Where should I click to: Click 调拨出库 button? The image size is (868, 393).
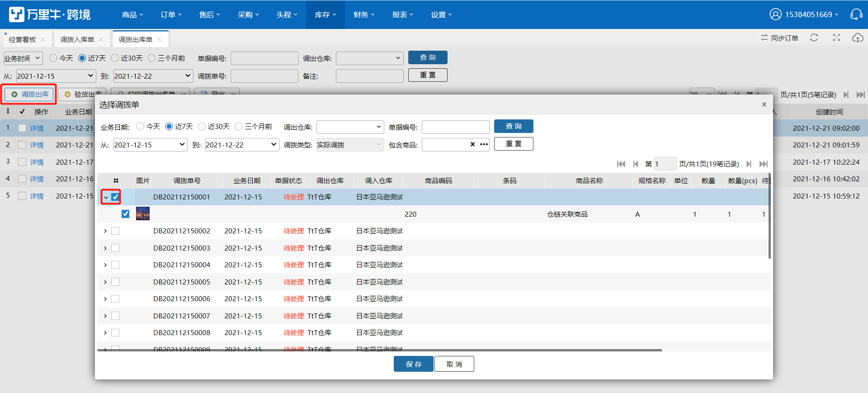(x=30, y=95)
